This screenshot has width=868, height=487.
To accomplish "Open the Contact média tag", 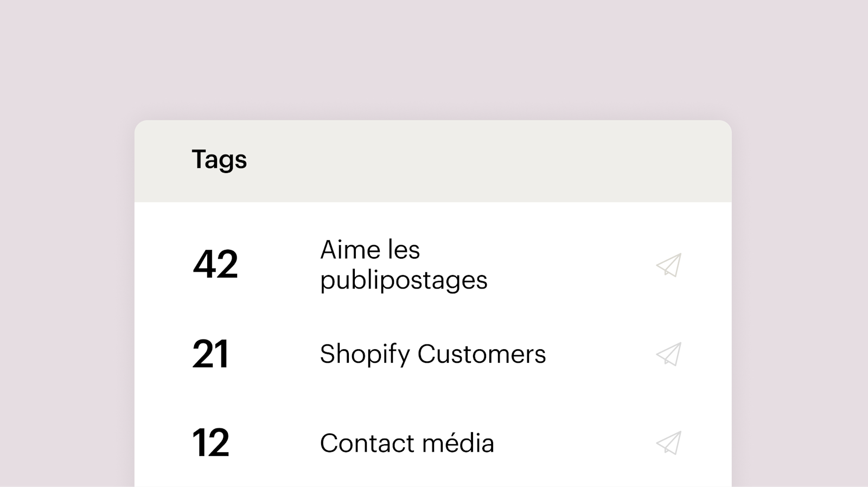I will pos(407,443).
